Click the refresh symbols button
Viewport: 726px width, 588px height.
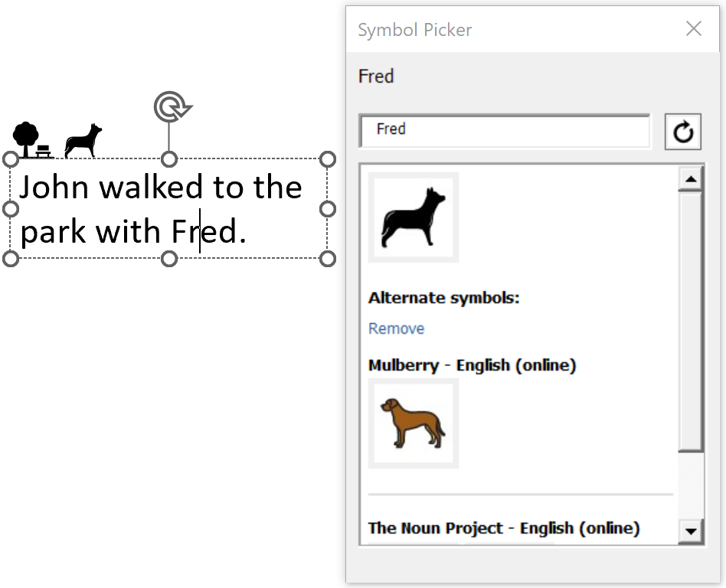point(682,132)
